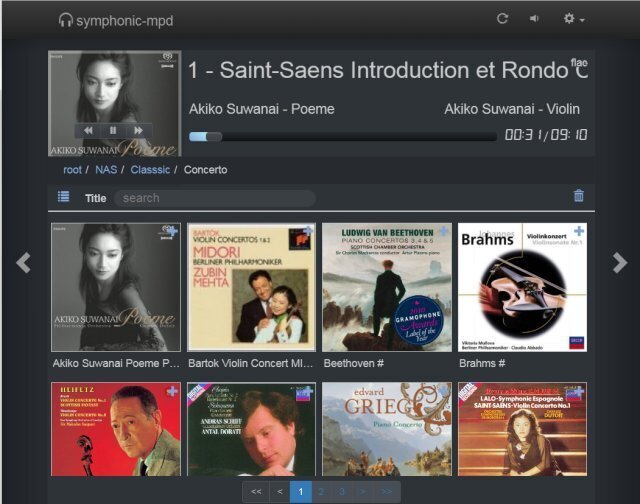The width and height of the screenshot is (640, 504).
Task: Click the symphonic-mpd title text
Action: click(x=124, y=20)
